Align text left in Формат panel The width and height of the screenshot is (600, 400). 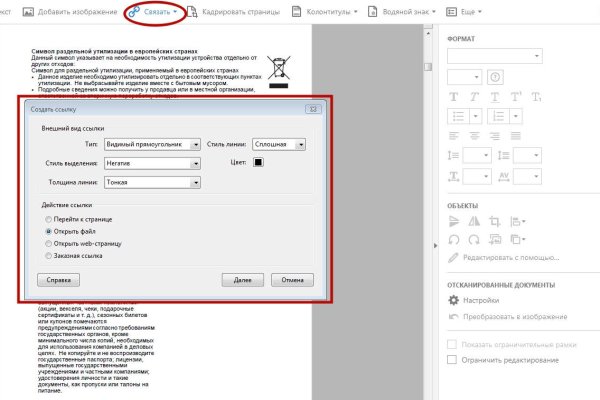coord(454,135)
